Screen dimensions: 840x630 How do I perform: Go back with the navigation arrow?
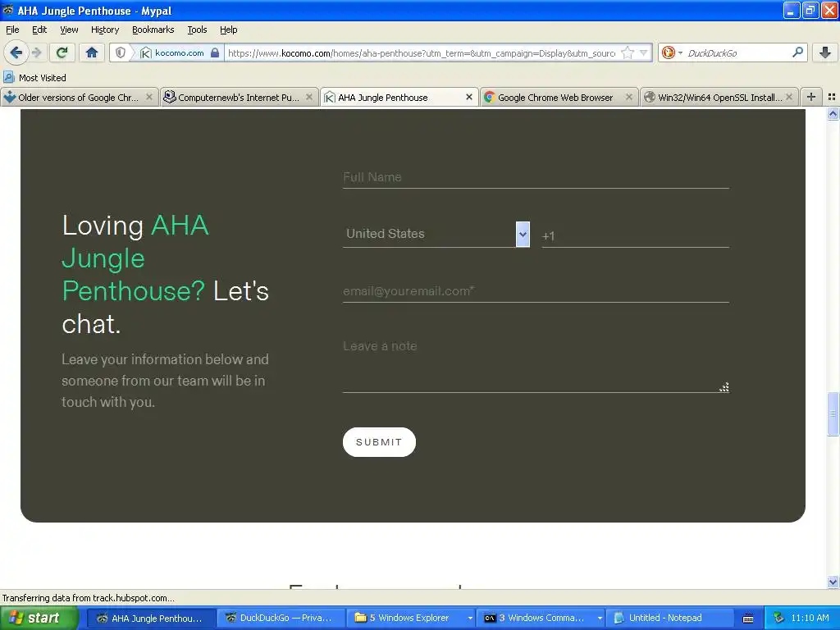[x=16, y=52]
